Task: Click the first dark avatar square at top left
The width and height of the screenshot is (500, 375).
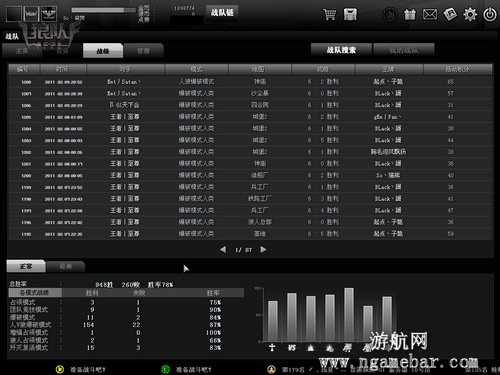Action: coord(14,14)
